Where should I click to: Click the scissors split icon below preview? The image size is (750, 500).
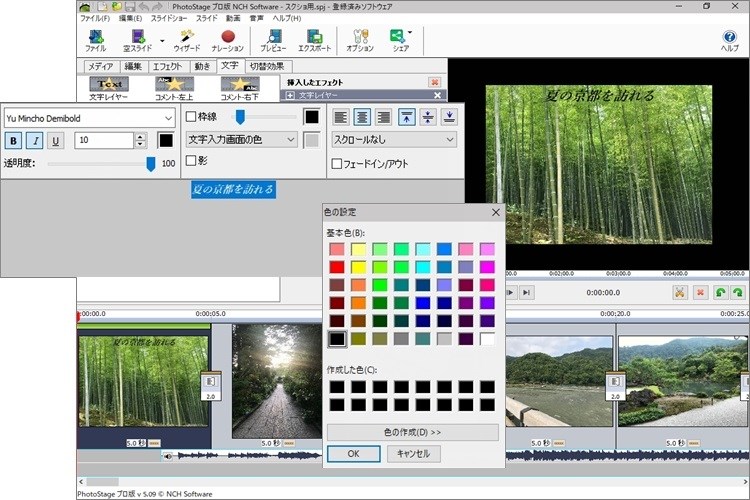680,292
